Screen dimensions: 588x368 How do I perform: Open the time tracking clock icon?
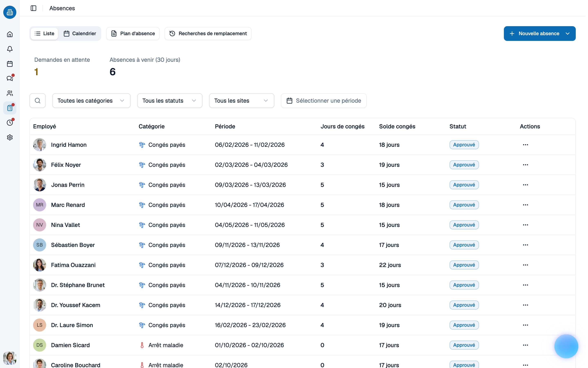point(10,123)
